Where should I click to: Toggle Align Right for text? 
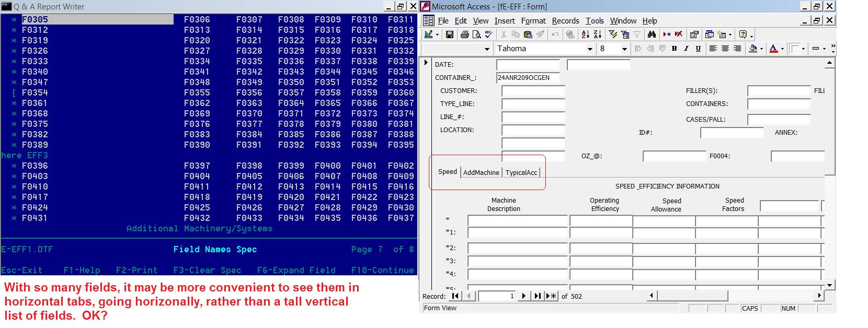pos(737,49)
